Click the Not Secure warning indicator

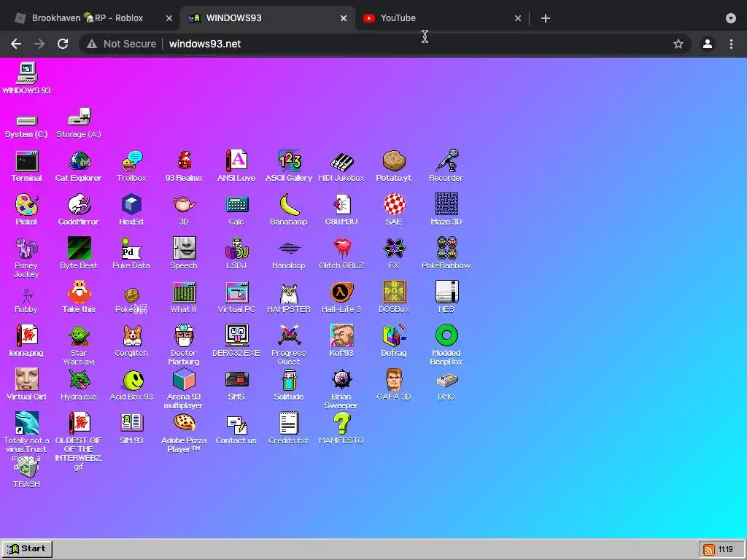click(121, 44)
